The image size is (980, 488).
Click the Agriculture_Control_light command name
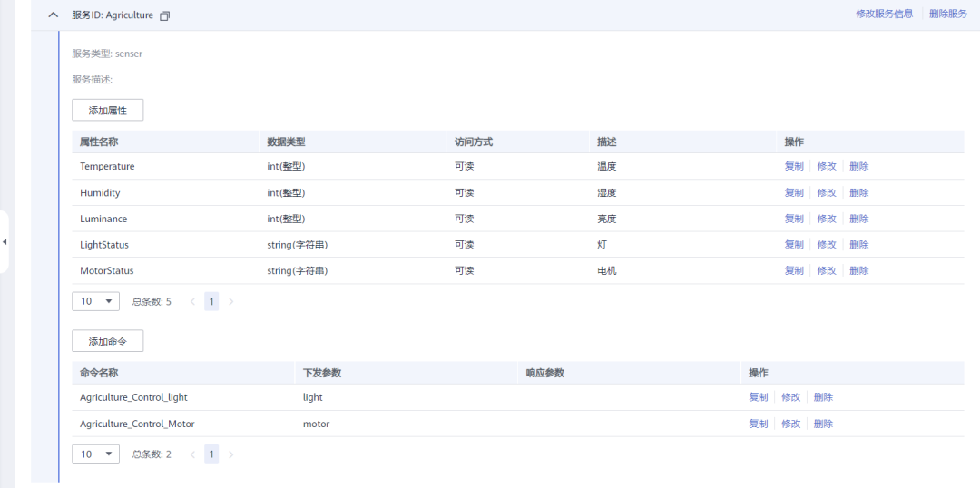click(x=133, y=396)
